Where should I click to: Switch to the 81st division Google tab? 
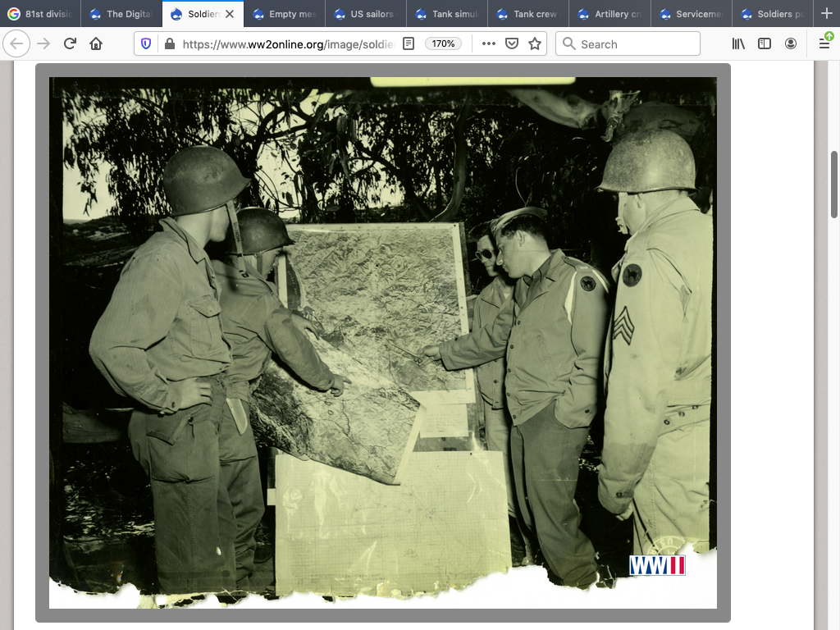pos(41,14)
